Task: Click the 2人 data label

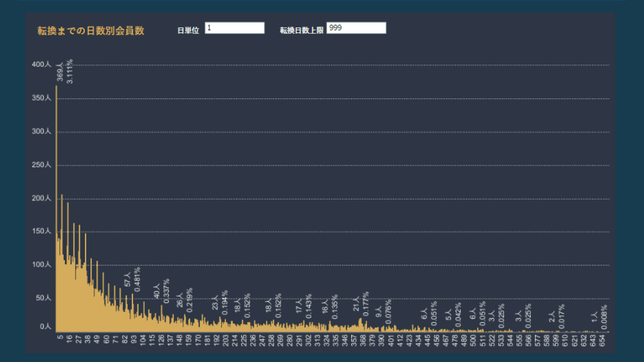Action: tap(552, 317)
